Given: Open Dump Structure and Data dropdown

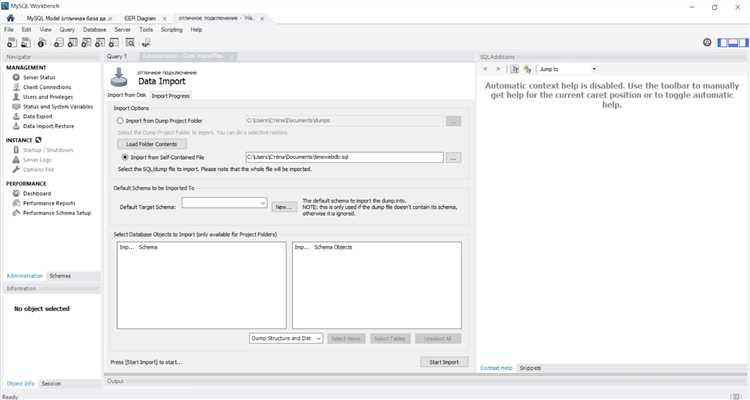Looking at the screenshot, I should 286,338.
